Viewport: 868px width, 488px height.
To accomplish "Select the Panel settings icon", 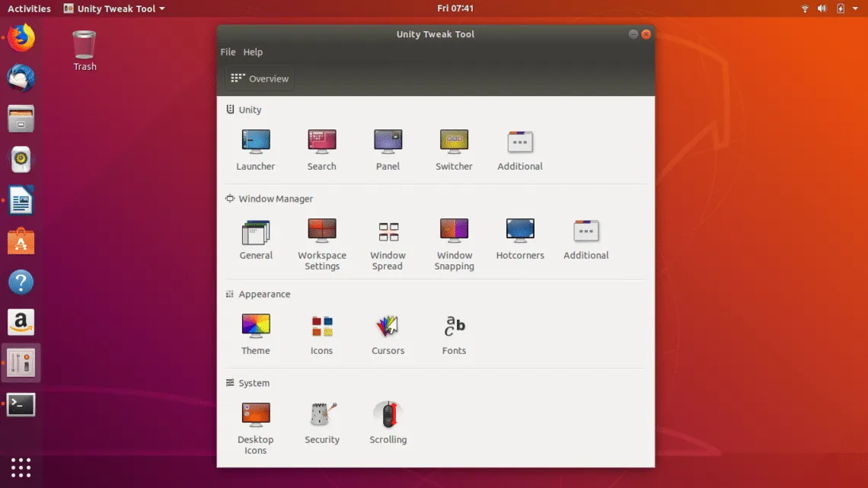I will pos(388,142).
